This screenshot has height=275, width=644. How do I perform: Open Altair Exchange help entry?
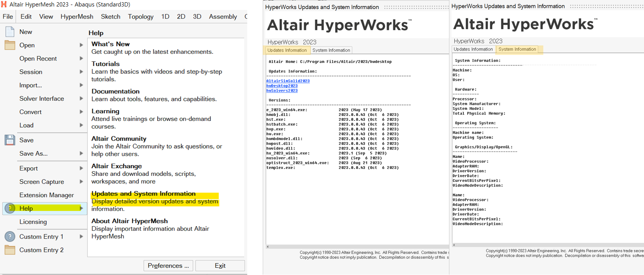tap(144, 173)
